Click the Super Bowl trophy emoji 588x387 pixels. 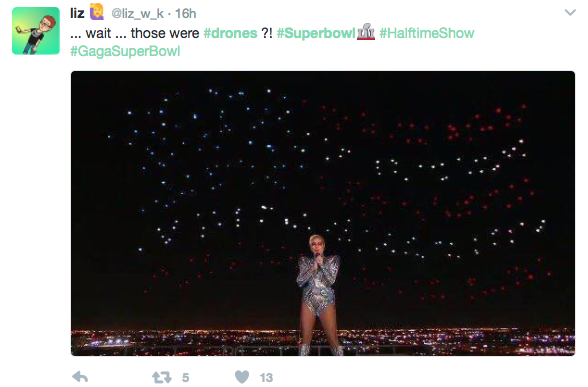click(366, 32)
